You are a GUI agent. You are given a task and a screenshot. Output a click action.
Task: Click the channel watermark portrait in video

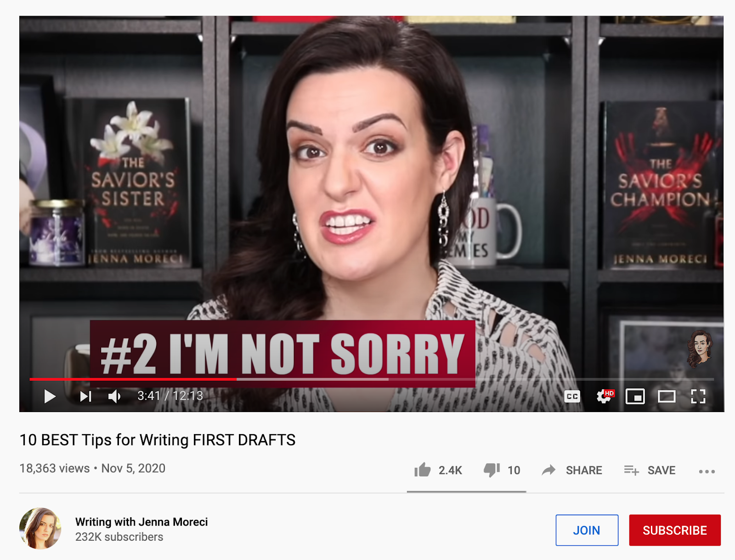click(699, 349)
